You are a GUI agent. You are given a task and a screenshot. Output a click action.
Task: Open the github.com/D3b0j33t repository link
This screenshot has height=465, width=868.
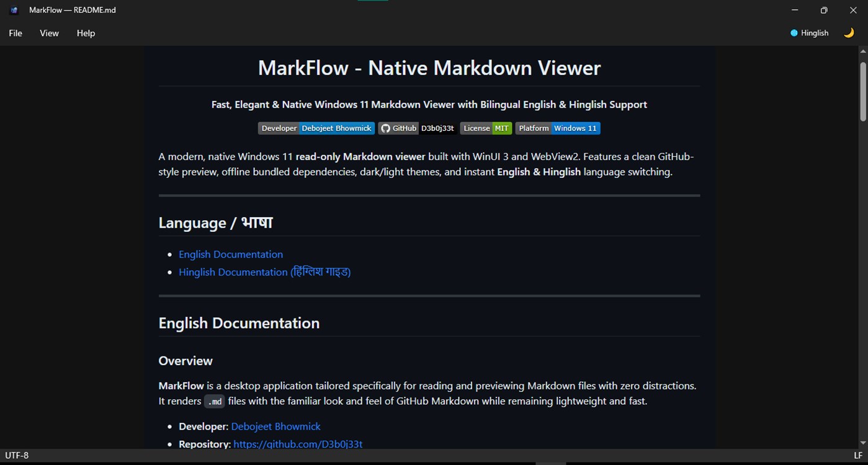(298, 444)
